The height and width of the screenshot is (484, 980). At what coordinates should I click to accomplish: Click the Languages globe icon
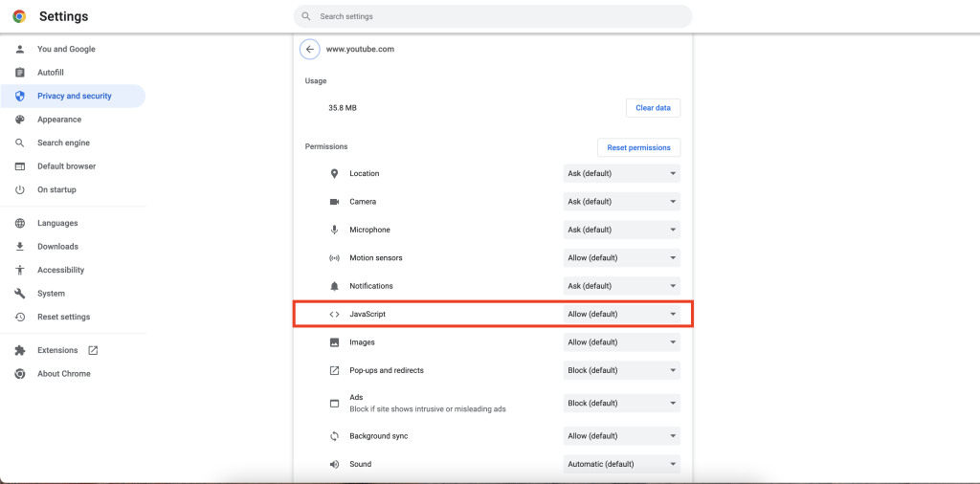19,223
